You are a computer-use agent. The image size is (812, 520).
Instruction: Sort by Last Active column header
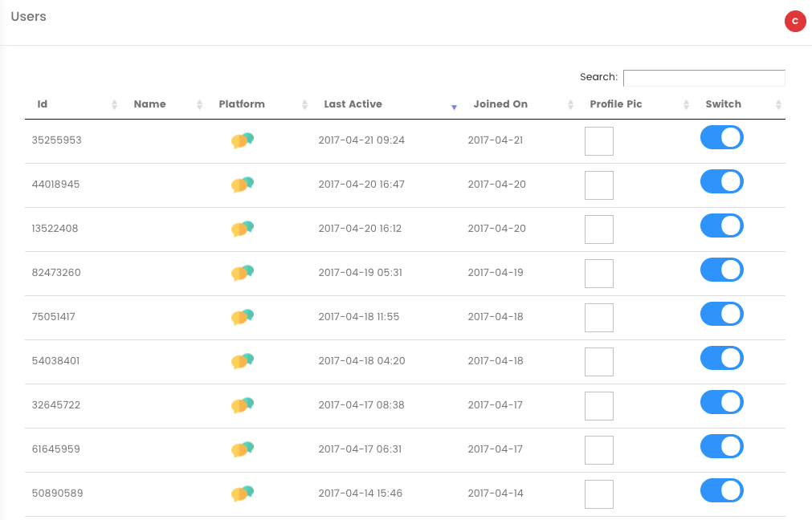point(353,104)
